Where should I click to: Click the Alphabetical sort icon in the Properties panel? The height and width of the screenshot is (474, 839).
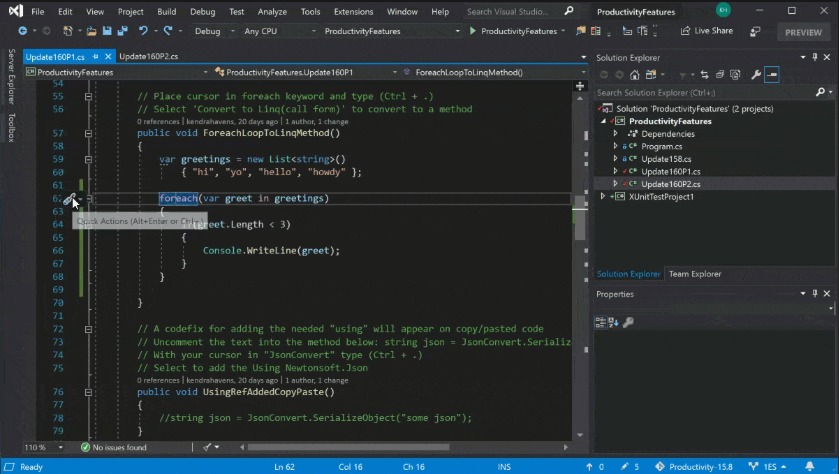(x=613, y=322)
